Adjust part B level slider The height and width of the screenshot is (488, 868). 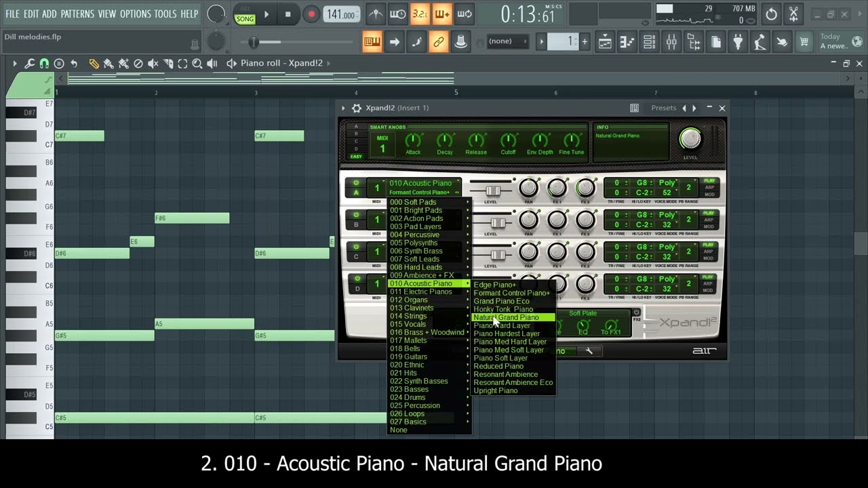[497, 222]
